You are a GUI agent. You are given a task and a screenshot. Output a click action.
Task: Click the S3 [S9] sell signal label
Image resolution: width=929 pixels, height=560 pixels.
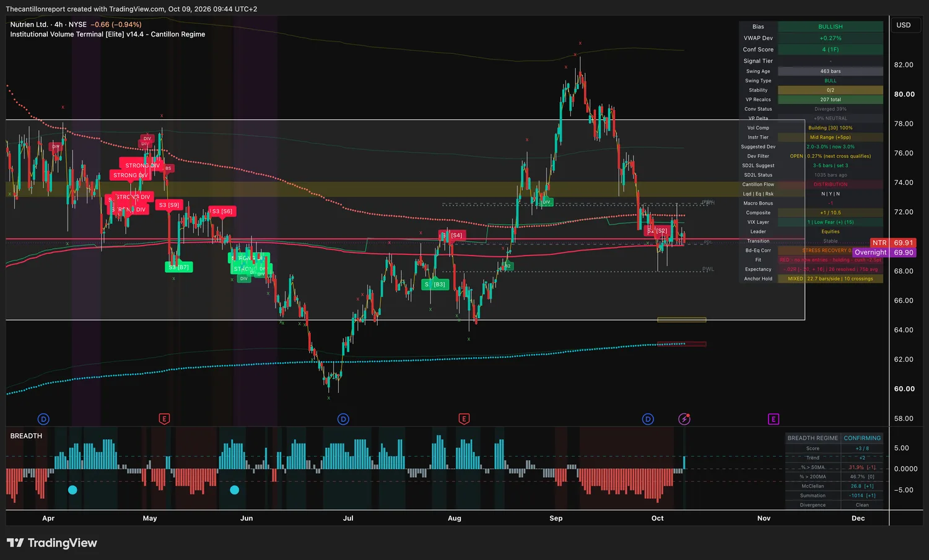click(x=169, y=205)
